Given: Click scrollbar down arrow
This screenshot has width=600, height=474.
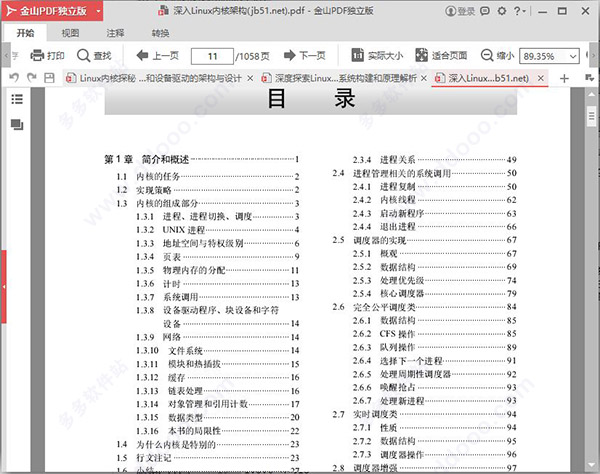Looking at the screenshot, I should click(x=592, y=465).
